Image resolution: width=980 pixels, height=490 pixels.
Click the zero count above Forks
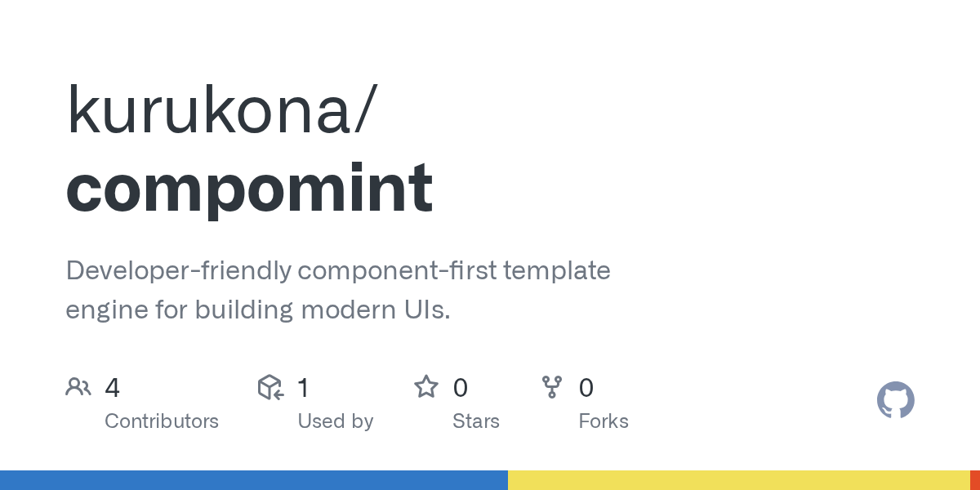coord(586,388)
